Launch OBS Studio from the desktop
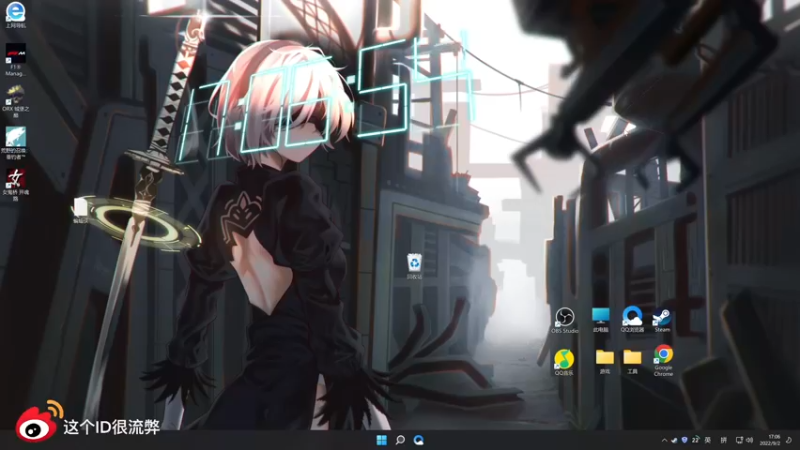Screen dimensions: 800x450 [564, 320]
